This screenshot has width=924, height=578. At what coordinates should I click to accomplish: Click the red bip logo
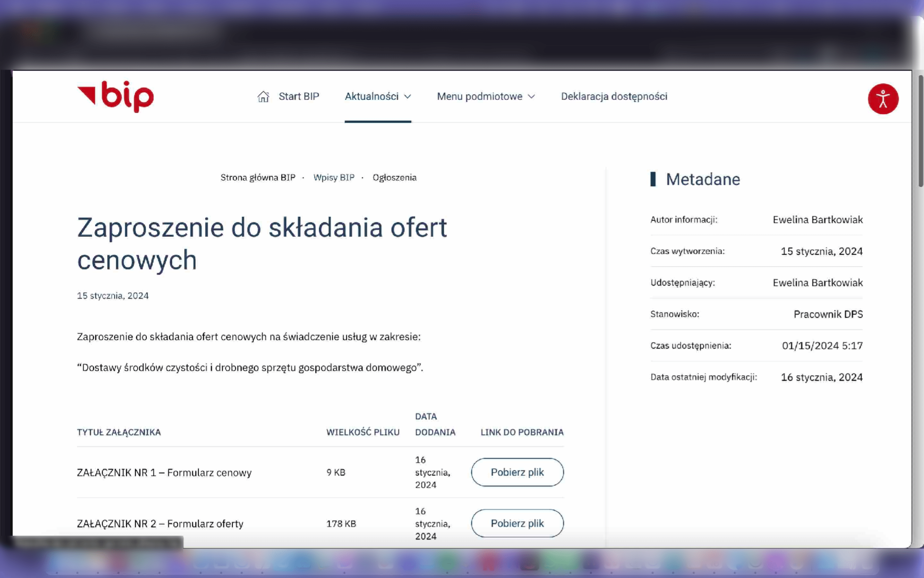pos(115,96)
